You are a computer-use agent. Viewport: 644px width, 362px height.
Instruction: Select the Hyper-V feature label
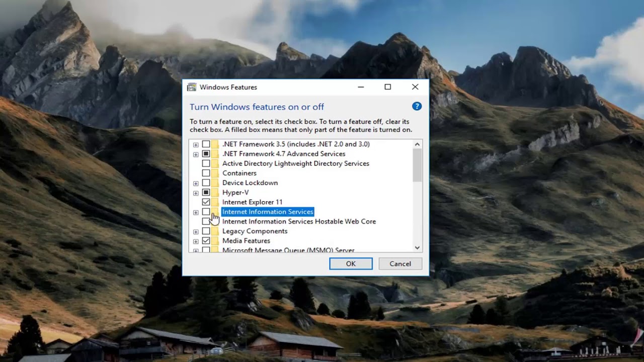[235, 193]
